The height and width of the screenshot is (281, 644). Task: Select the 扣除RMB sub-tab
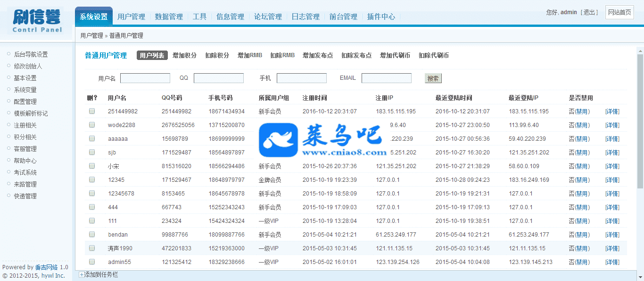282,55
